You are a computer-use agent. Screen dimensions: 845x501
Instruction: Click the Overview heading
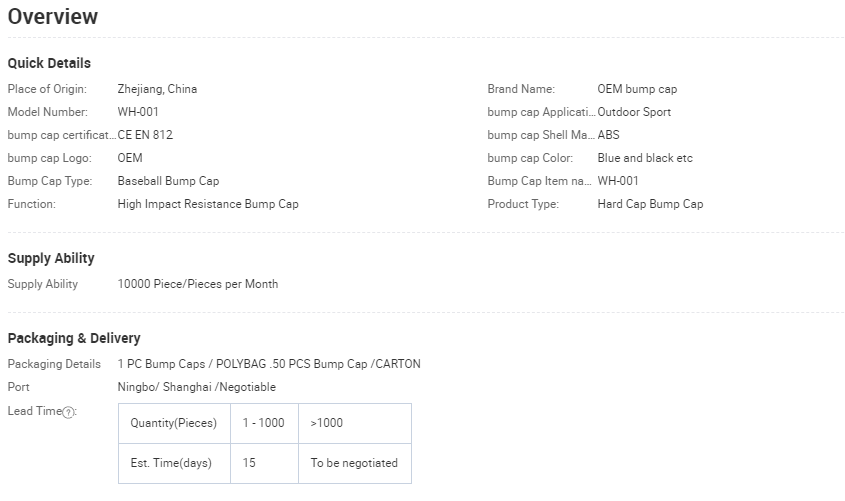pyautogui.click(x=53, y=17)
